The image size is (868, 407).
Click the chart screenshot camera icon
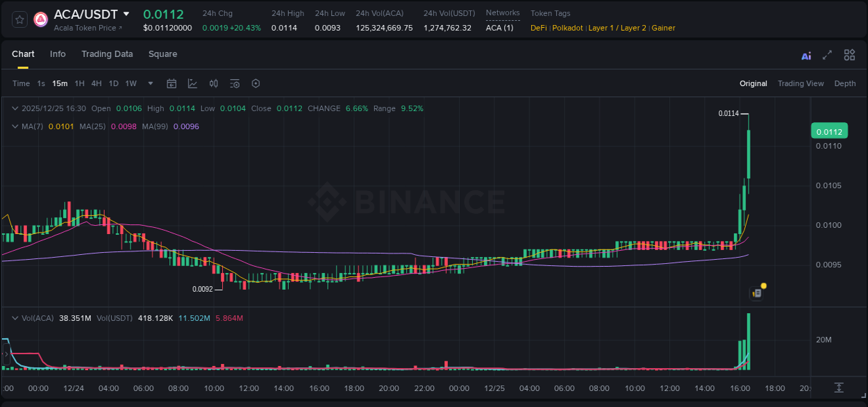pos(756,292)
